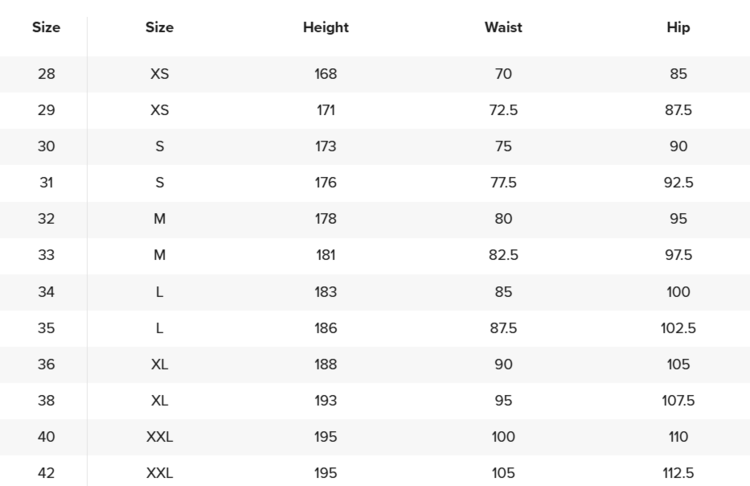Select waist value 82.5
Viewport: 750px width, 486px height.
click(503, 255)
